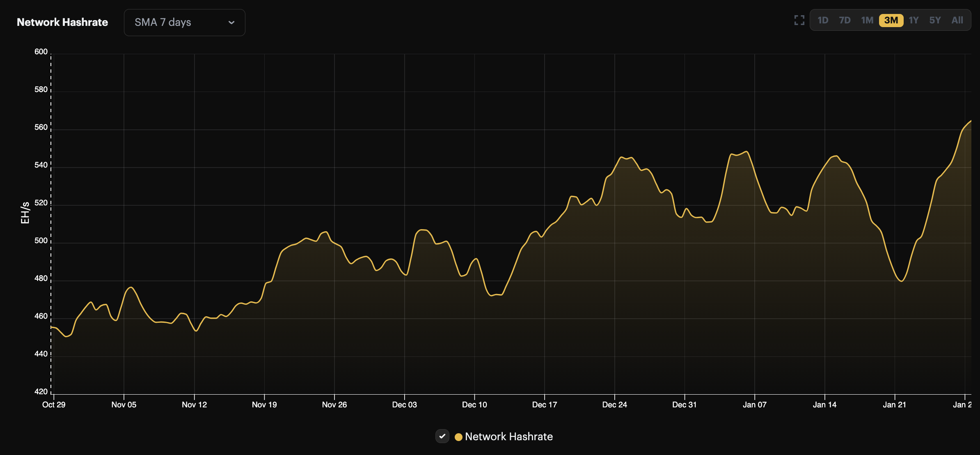
Task: Select the All time range
Action: coord(957,20)
